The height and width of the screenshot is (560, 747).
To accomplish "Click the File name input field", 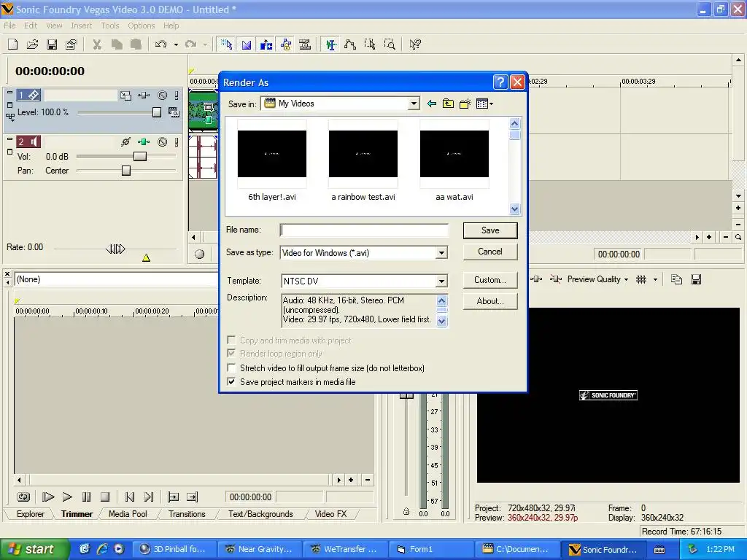I will pyautogui.click(x=364, y=230).
